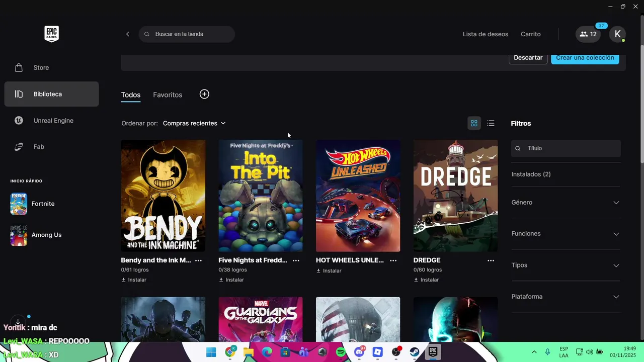The height and width of the screenshot is (362, 644).
Task: Switch to grid view
Action: pos(474,123)
